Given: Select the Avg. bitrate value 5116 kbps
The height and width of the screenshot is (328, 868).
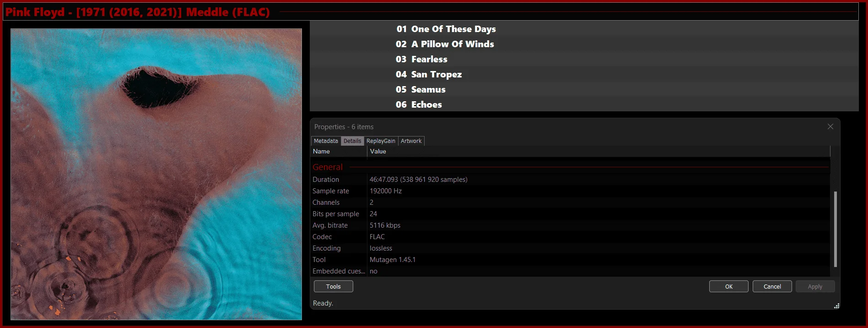Looking at the screenshot, I should (385, 225).
